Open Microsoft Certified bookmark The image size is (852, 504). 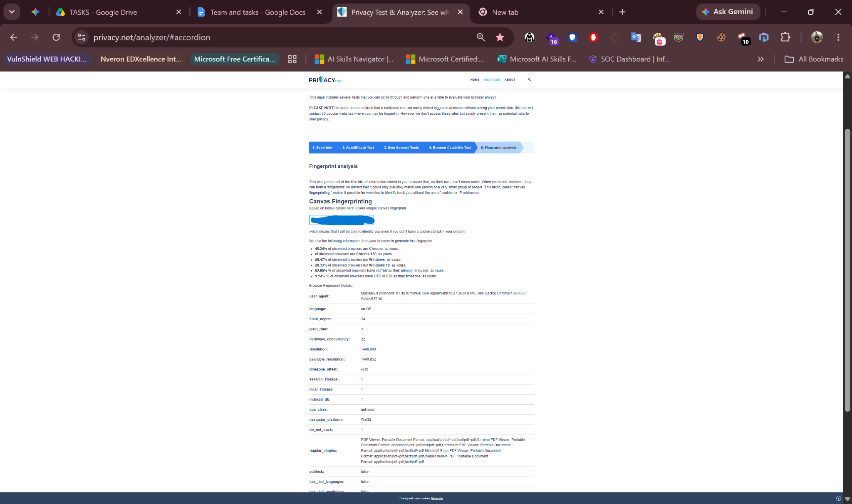tap(445, 59)
